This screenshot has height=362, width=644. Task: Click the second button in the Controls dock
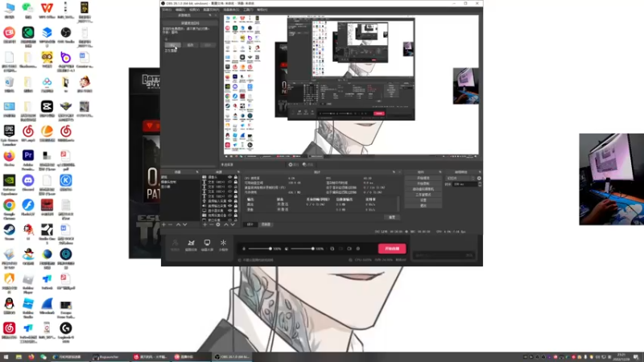point(423,183)
